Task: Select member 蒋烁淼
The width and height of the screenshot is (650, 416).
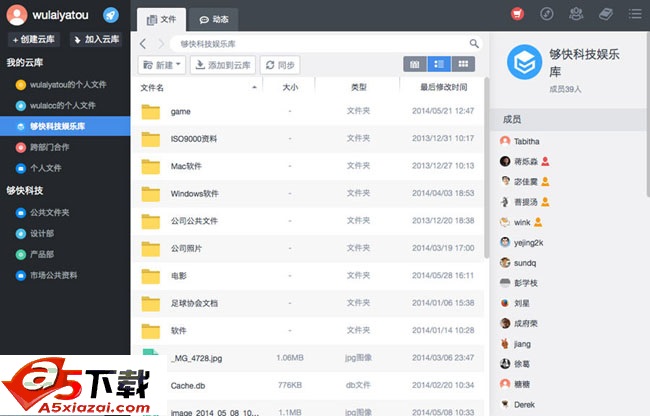Action: pyautogui.click(x=526, y=161)
